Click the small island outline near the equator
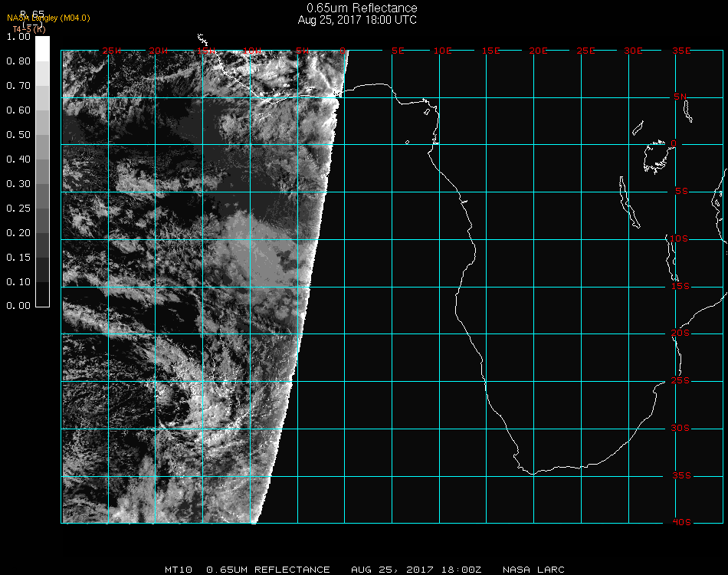Screen dimensions: 728x575 click(x=406, y=142)
